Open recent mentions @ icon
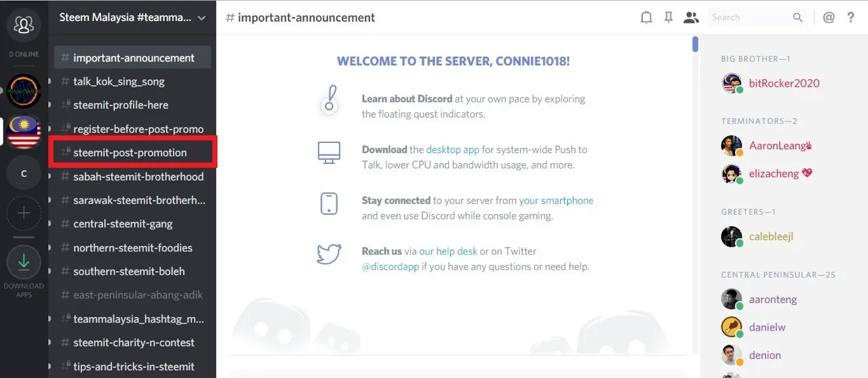Image resolution: width=868 pixels, height=378 pixels. [829, 18]
